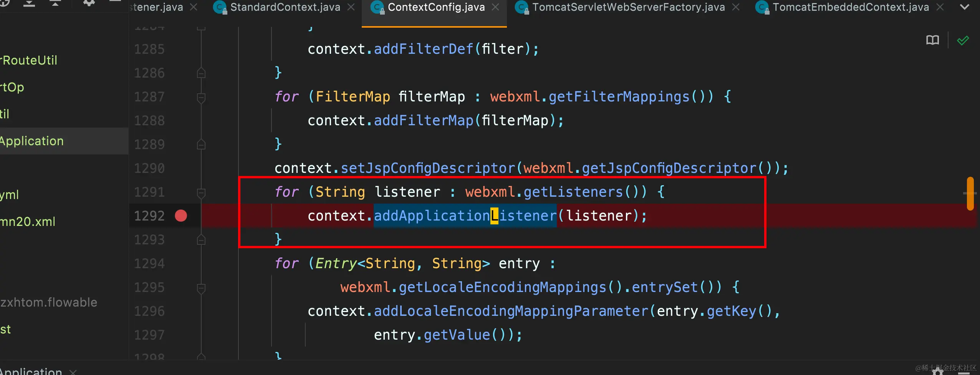Image resolution: width=980 pixels, height=375 pixels.
Task: Switch to the StandardContext.java tab
Action: (285, 7)
